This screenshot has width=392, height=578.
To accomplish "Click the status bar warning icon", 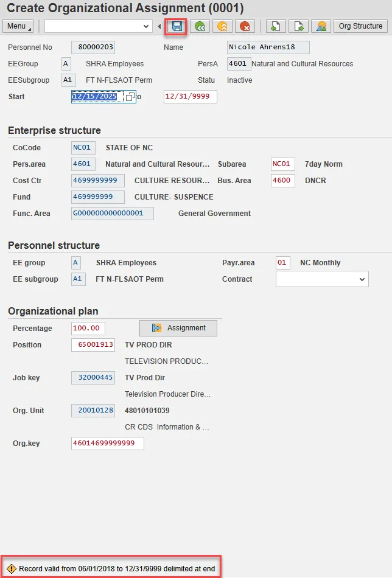I will point(11,569).
